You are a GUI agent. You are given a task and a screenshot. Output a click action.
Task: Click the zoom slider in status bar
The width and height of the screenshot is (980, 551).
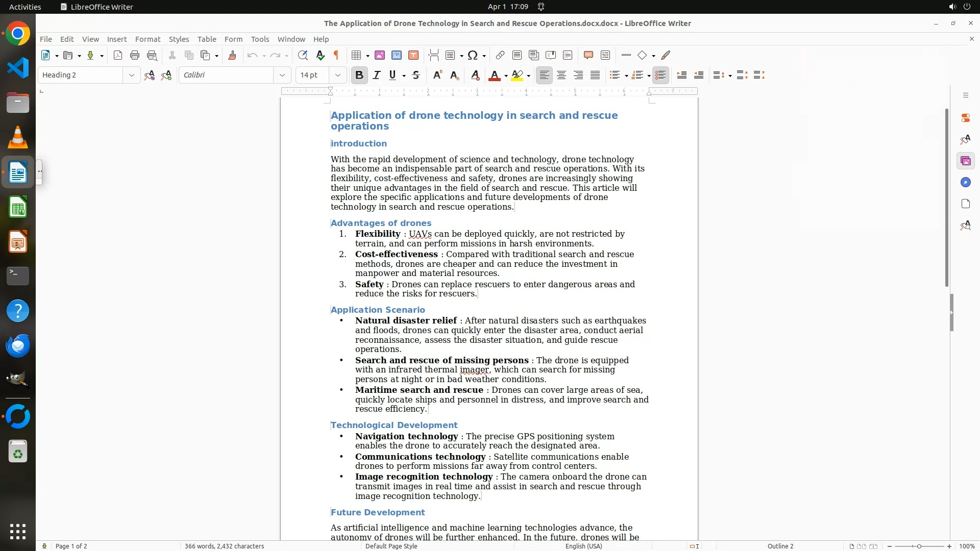point(919,546)
